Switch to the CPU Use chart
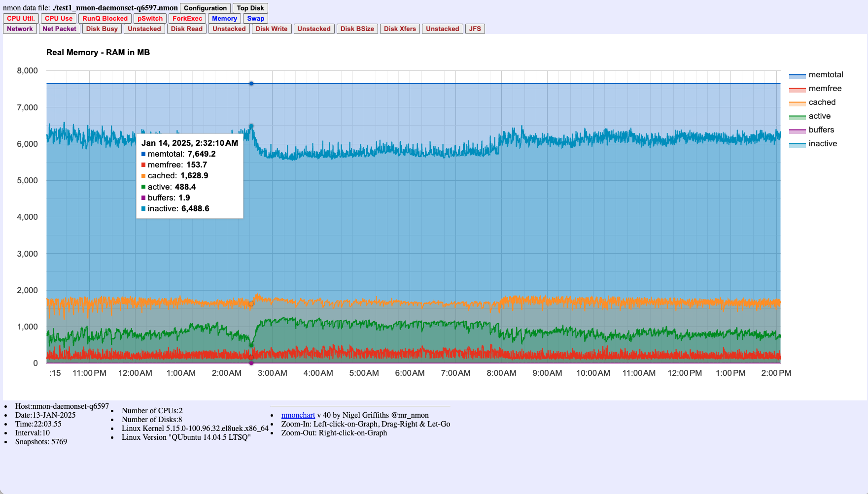Image resolution: width=868 pixels, height=494 pixels. tap(58, 18)
